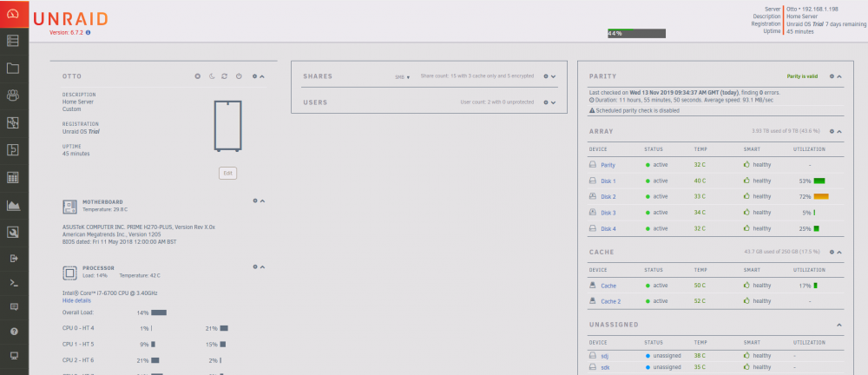
Task: Open the Terminal prompt icon in sidebar
Action: (14, 282)
